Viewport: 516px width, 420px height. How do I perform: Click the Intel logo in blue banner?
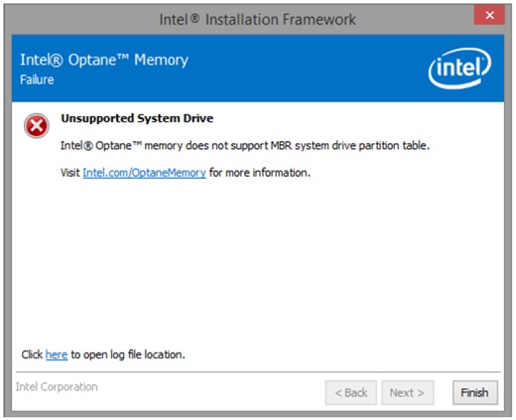tap(459, 69)
